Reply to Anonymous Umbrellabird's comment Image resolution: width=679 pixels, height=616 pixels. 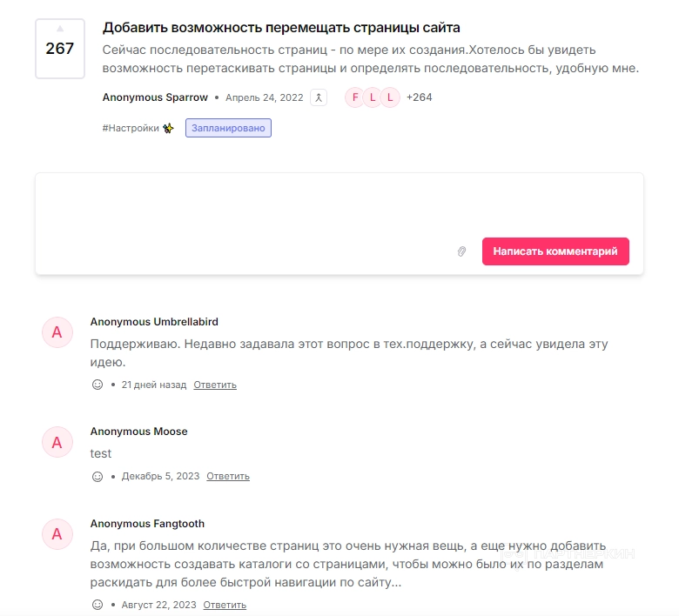215,385
